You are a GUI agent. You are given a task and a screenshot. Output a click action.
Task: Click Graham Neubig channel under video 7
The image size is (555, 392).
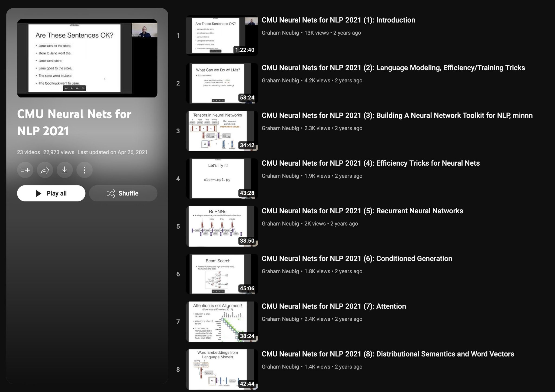tap(280, 319)
